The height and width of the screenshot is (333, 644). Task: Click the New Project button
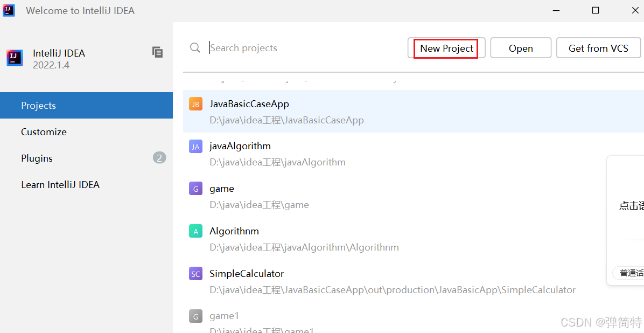(x=446, y=48)
